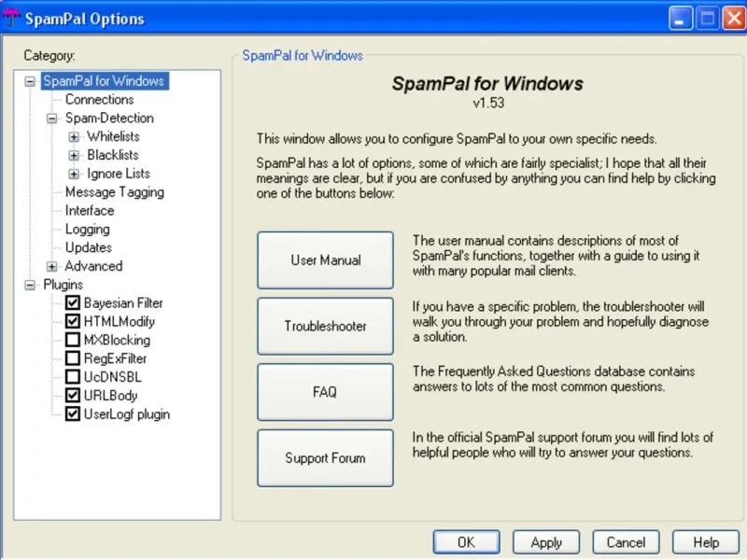Select the RegExFilter plugin entry

coord(115,358)
